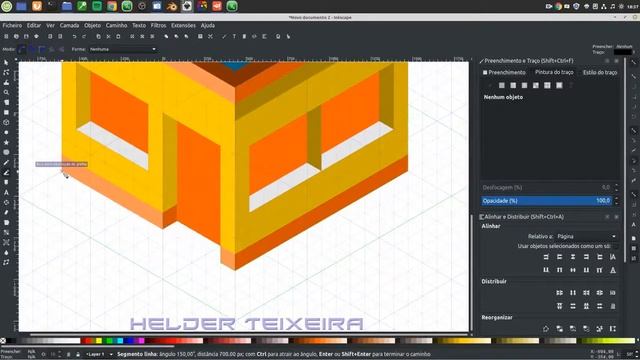Click the Opacidade slider bar
640x360 pixels.
click(547, 201)
